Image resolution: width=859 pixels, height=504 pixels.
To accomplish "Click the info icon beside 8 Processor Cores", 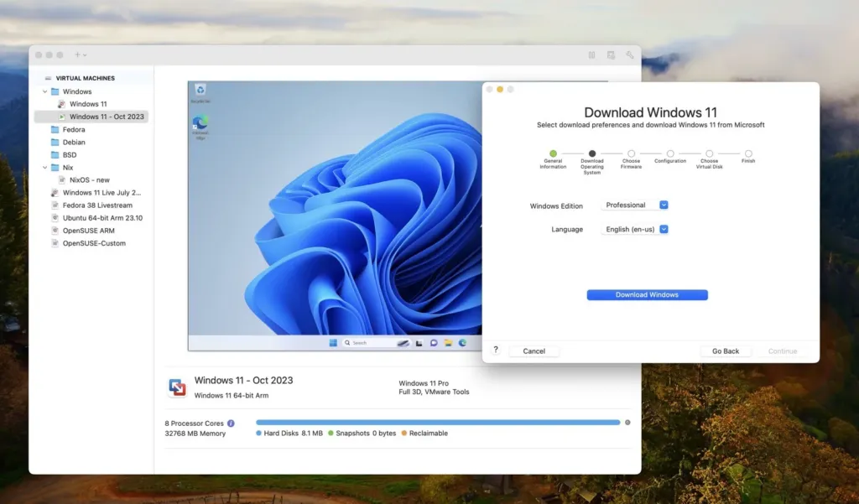I will [x=231, y=423].
